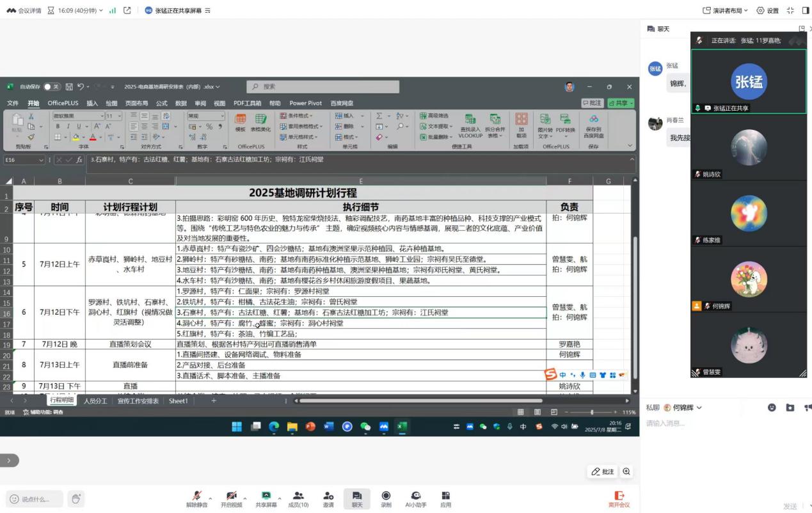812x513 pixels.
Task: Open the AI小助手 assistant
Action: click(416, 498)
